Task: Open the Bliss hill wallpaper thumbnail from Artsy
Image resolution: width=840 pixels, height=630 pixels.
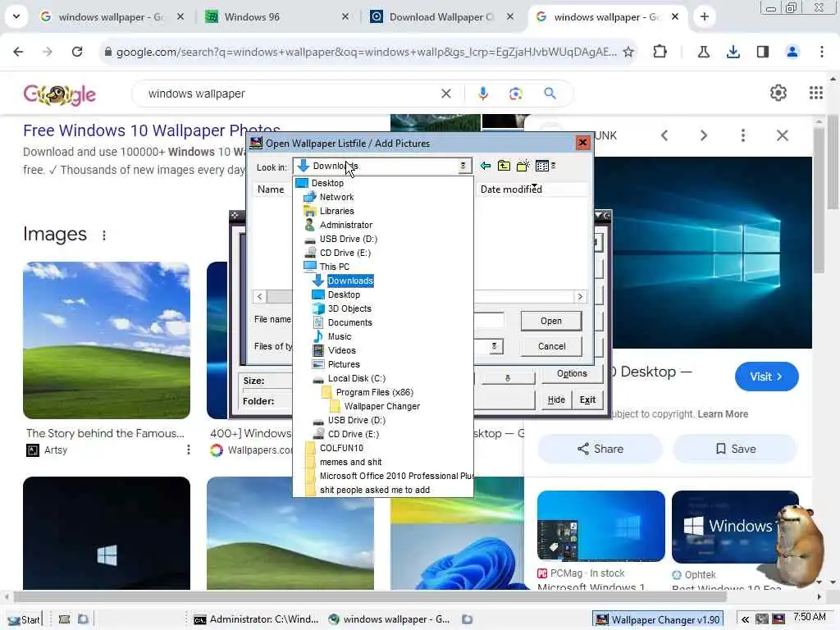Action: click(107, 340)
